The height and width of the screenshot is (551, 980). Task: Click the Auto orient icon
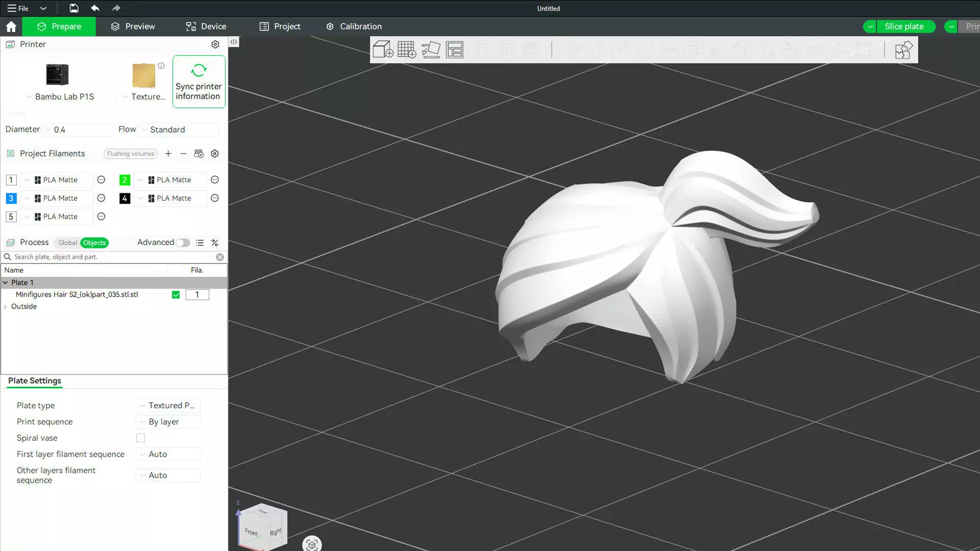(x=431, y=49)
